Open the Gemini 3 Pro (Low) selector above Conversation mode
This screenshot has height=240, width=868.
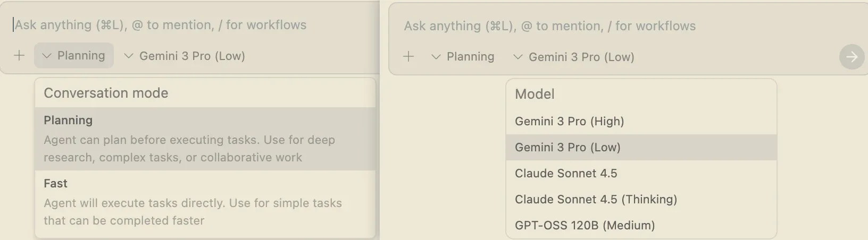[192, 56]
